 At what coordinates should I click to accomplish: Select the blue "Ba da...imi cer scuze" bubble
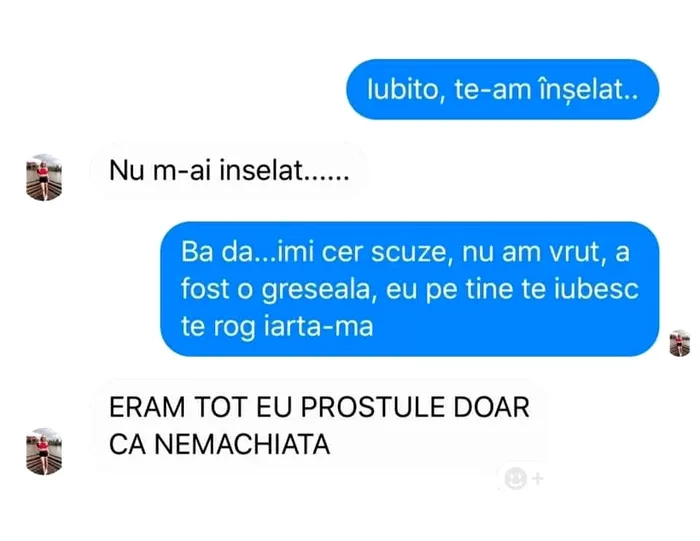[x=409, y=289]
